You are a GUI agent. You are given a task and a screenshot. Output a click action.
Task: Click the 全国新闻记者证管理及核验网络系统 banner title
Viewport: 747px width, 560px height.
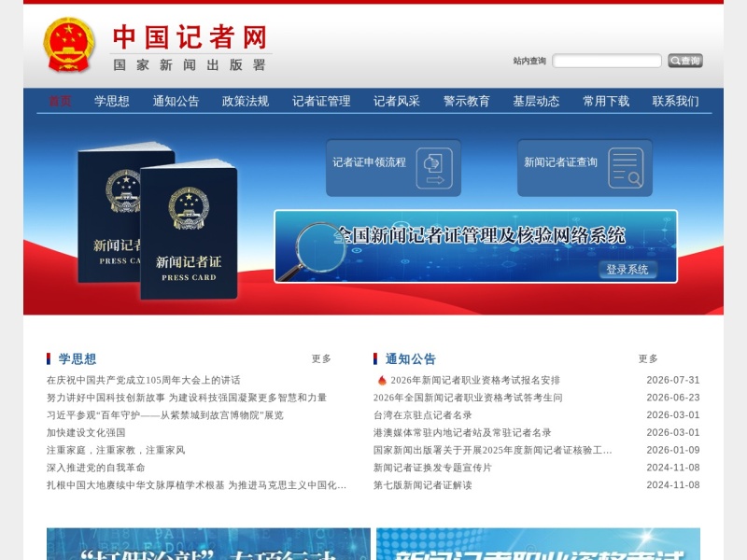coord(481,235)
